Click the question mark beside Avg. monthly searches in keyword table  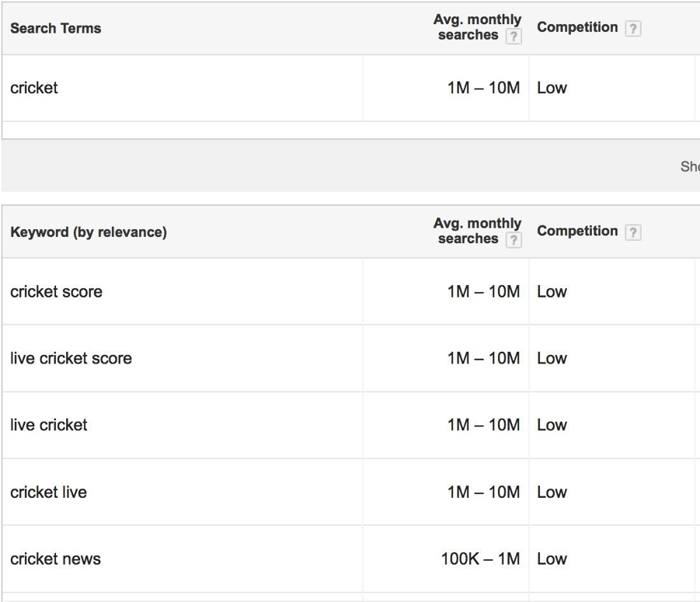512,239
